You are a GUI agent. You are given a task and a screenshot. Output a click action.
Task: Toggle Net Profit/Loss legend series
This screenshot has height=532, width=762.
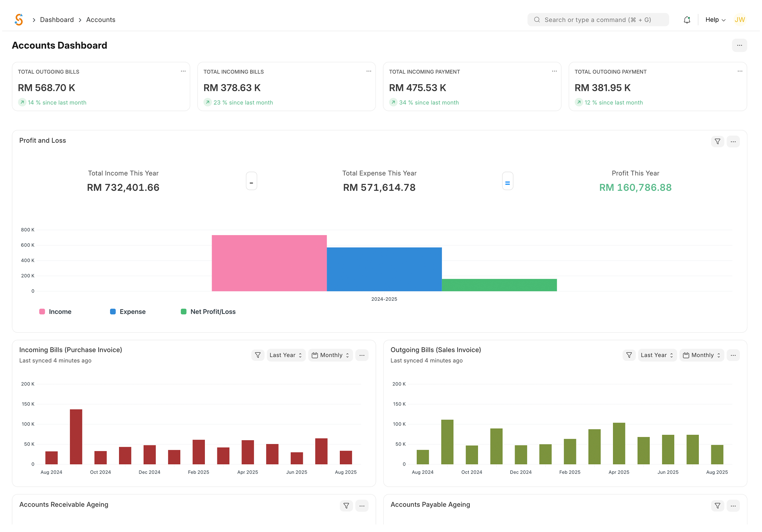(x=208, y=312)
